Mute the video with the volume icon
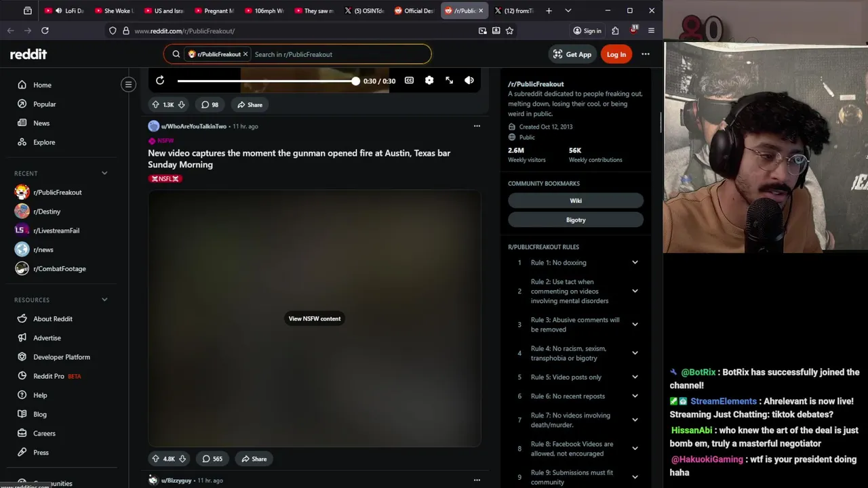The width and height of the screenshot is (868, 488). (x=469, y=81)
